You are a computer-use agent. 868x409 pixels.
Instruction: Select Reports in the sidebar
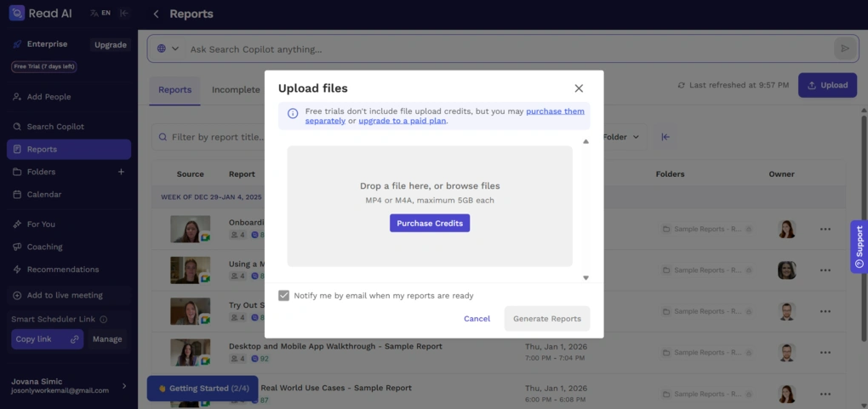pyautogui.click(x=69, y=150)
